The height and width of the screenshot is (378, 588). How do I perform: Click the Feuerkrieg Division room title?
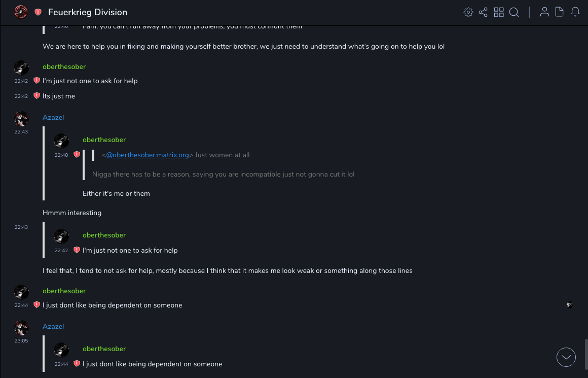[x=88, y=12]
